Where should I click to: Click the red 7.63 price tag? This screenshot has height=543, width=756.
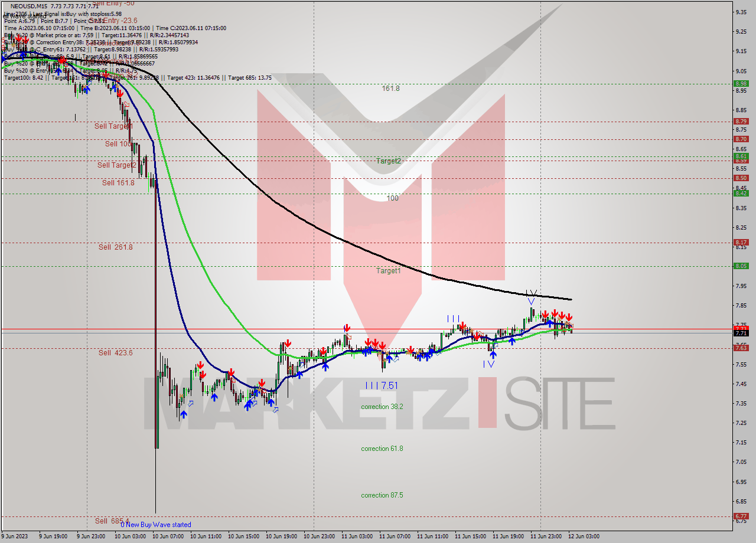point(741,348)
